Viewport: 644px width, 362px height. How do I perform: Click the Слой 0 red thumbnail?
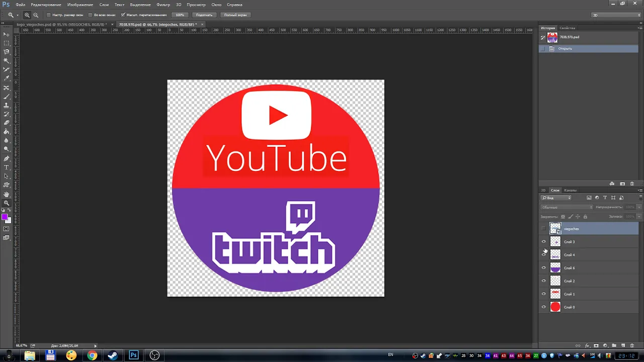[x=555, y=307]
